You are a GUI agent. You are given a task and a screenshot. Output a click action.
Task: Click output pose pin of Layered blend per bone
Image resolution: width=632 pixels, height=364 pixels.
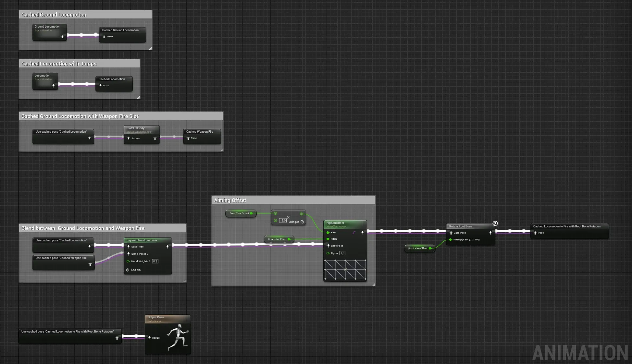point(167,247)
